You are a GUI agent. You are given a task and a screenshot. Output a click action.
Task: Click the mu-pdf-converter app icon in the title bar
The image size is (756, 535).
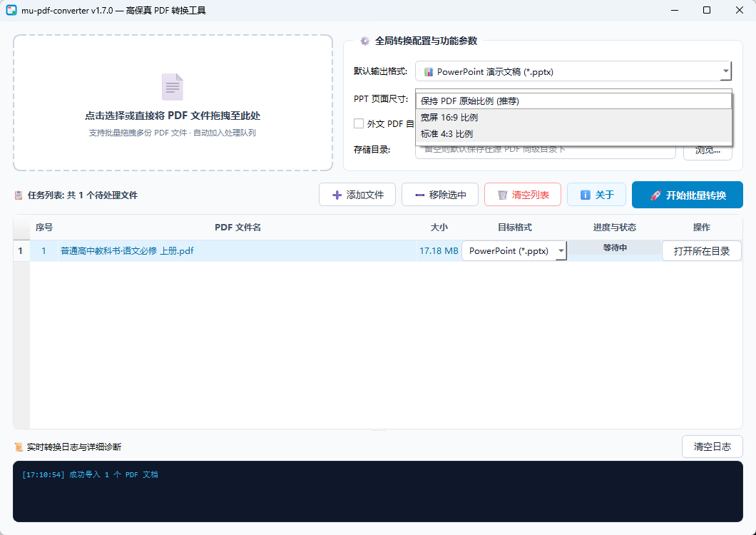(11, 10)
